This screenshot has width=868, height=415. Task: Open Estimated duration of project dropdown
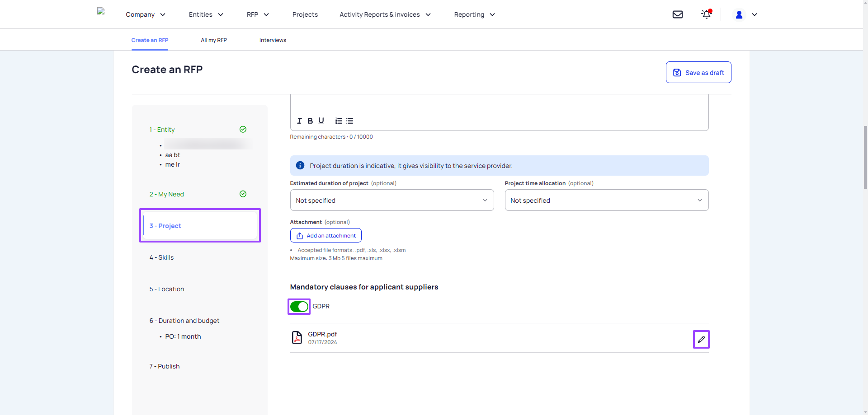click(392, 200)
